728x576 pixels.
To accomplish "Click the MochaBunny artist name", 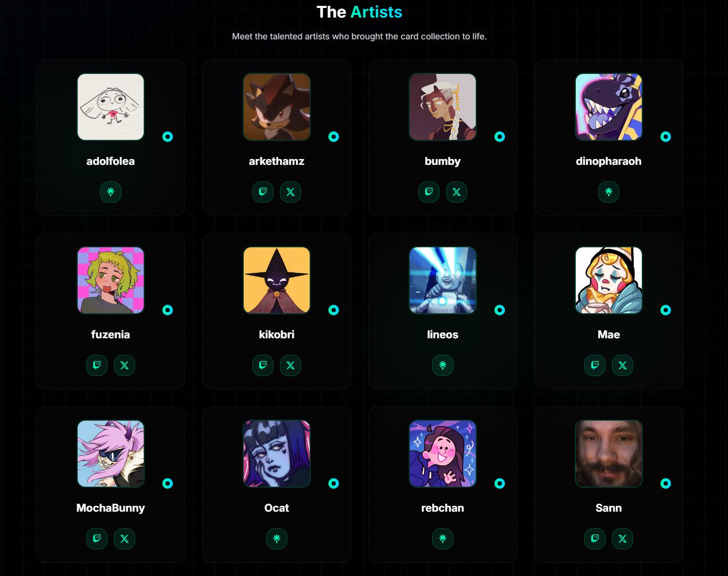I will pyautogui.click(x=111, y=508).
